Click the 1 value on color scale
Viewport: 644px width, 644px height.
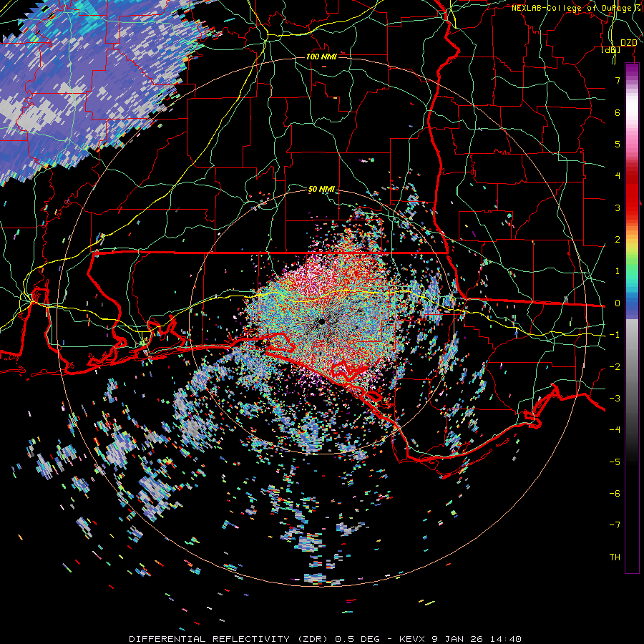(618, 271)
